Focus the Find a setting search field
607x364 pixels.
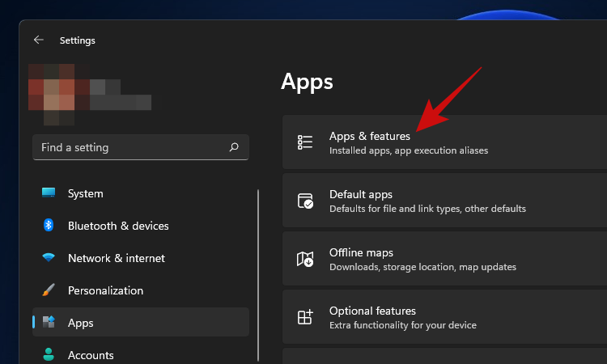129,147
